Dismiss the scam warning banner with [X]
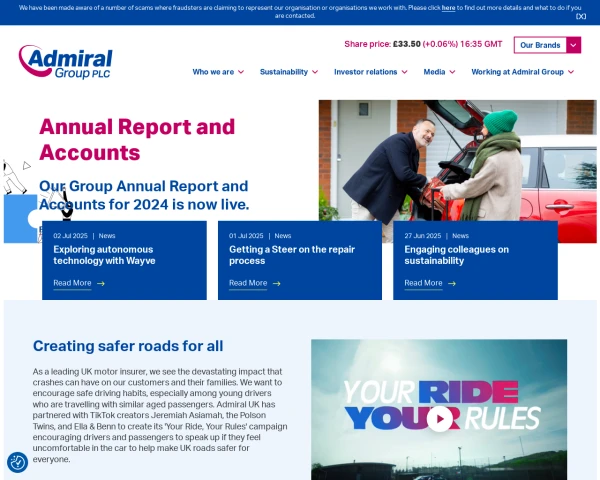This screenshot has width=600, height=480. pos(580,16)
